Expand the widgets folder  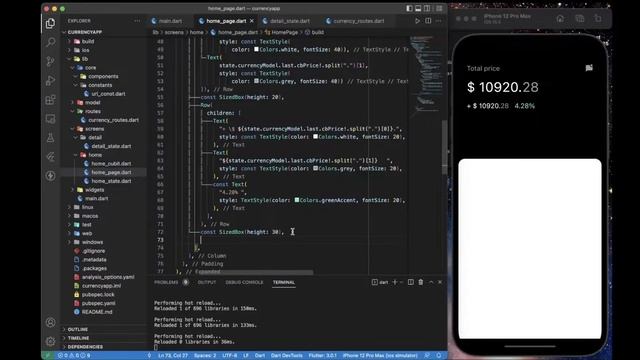[95, 190]
